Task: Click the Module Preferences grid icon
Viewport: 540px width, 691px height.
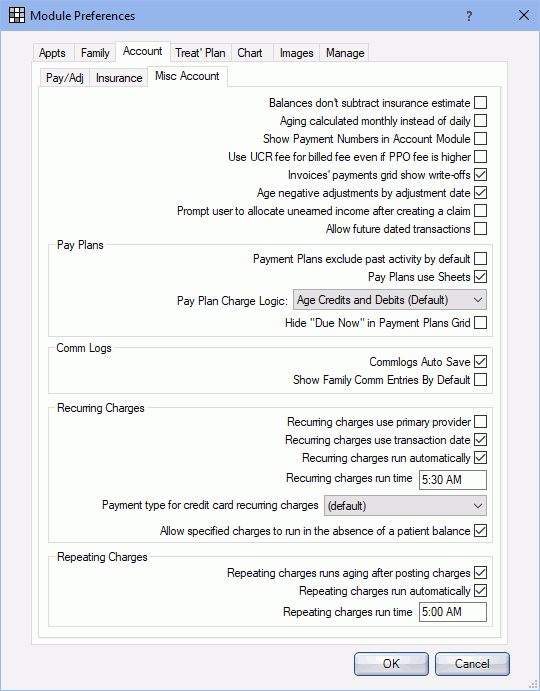Action: tap(17, 15)
